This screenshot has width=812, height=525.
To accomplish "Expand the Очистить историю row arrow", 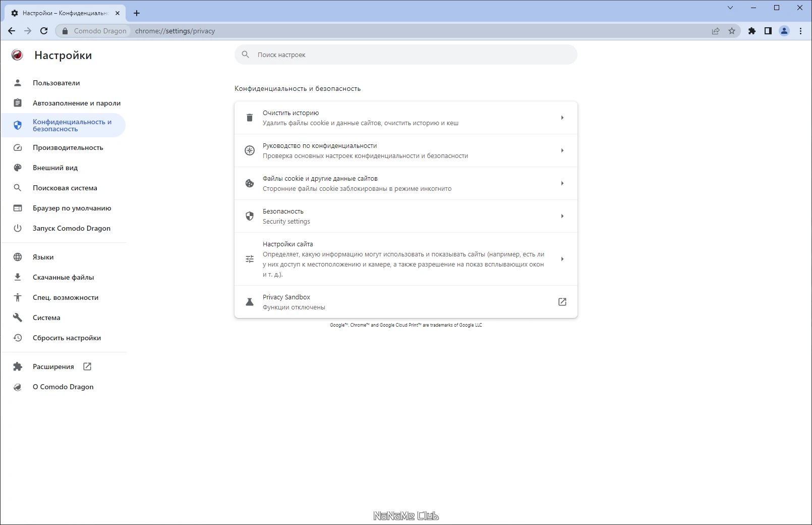I will pyautogui.click(x=562, y=118).
